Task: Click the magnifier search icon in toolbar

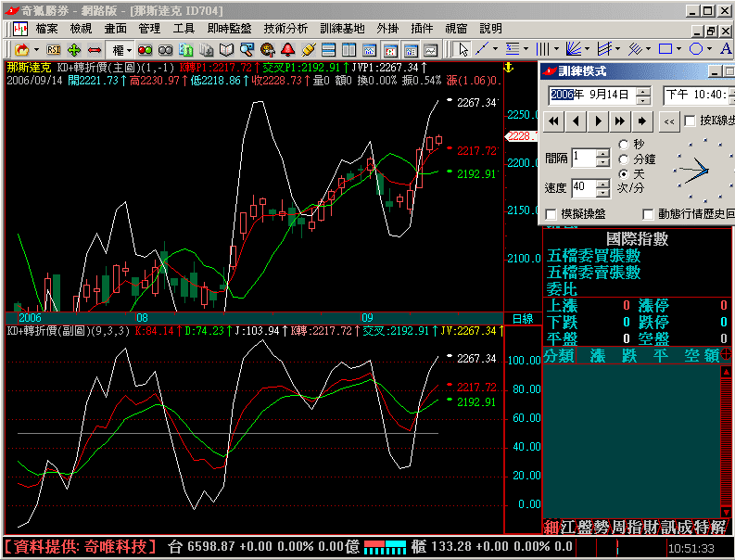Action: (x=247, y=49)
